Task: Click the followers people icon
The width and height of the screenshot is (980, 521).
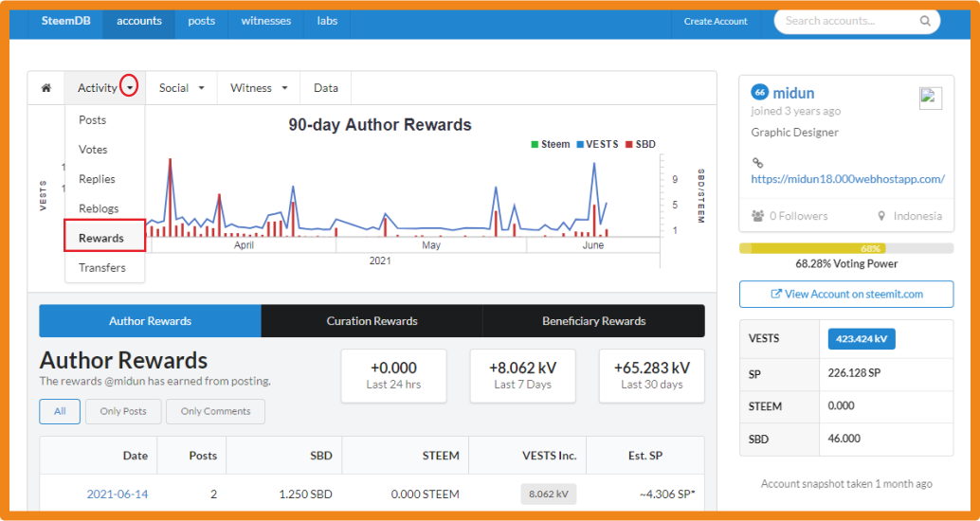Action: pyautogui.click(x=757, y=216)
